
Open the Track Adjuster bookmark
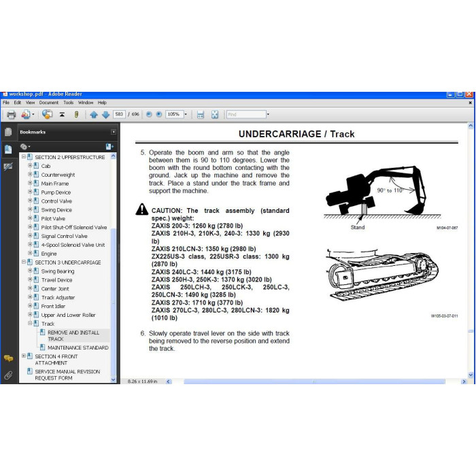click(x=58, y=298)
